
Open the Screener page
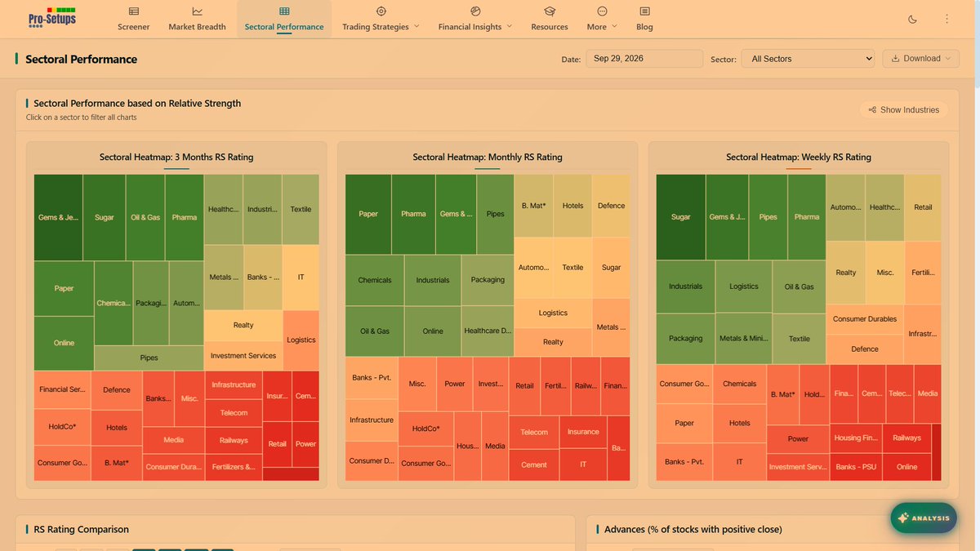(133, 19)
